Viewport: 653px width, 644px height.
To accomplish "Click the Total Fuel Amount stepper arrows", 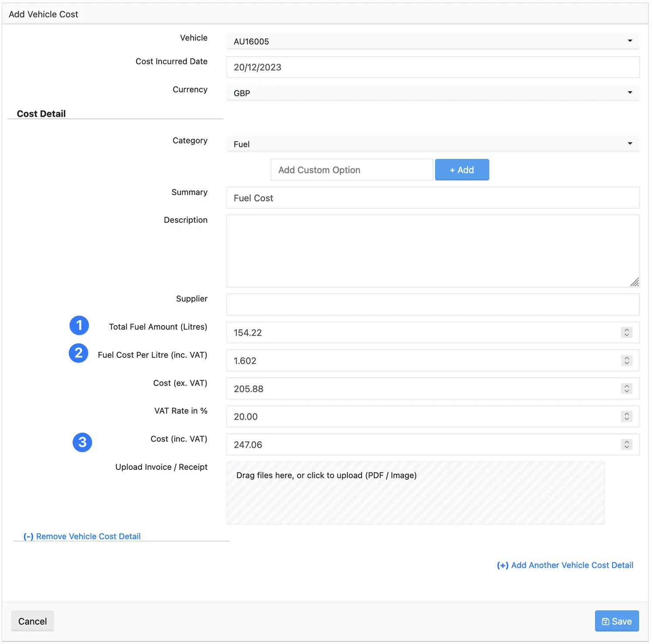I will pos(626,333).
